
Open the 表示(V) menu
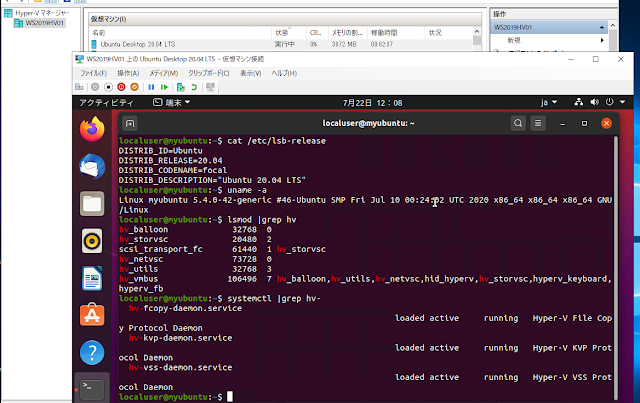pyautogui.click(x=250, y=73)
